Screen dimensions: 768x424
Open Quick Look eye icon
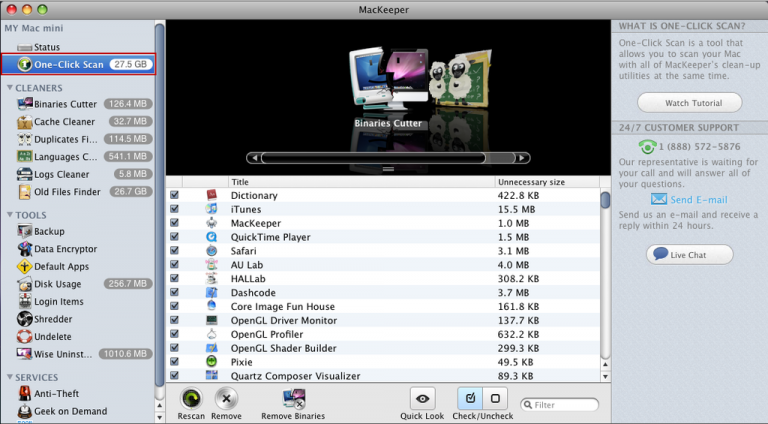pyautogui.click(x=422, y=398)
